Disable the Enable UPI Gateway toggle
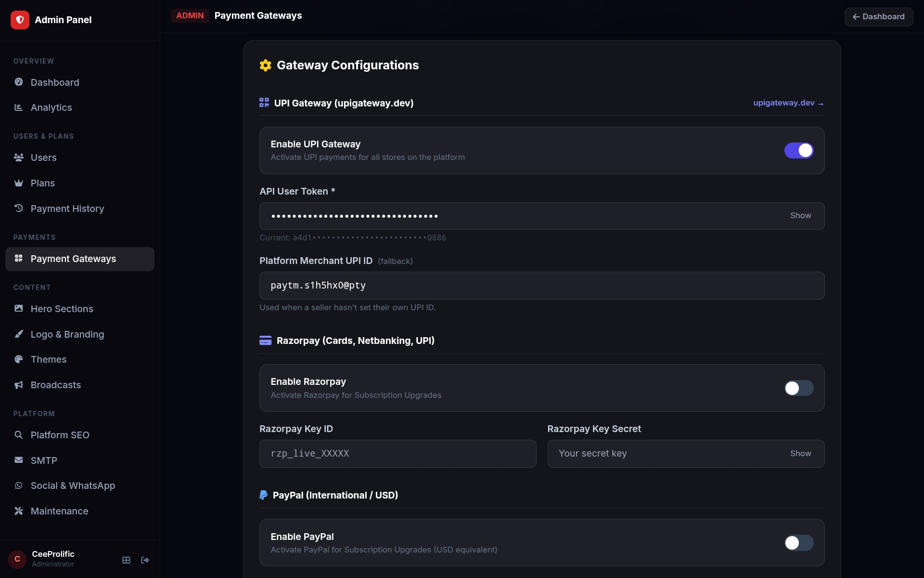The height and width of the screenshot is (578, 924). coord(799,150)
